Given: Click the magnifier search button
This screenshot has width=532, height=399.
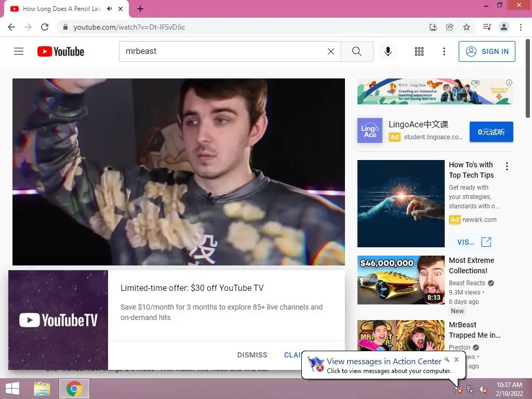Looking at the screenshot, I should (356, 51).
